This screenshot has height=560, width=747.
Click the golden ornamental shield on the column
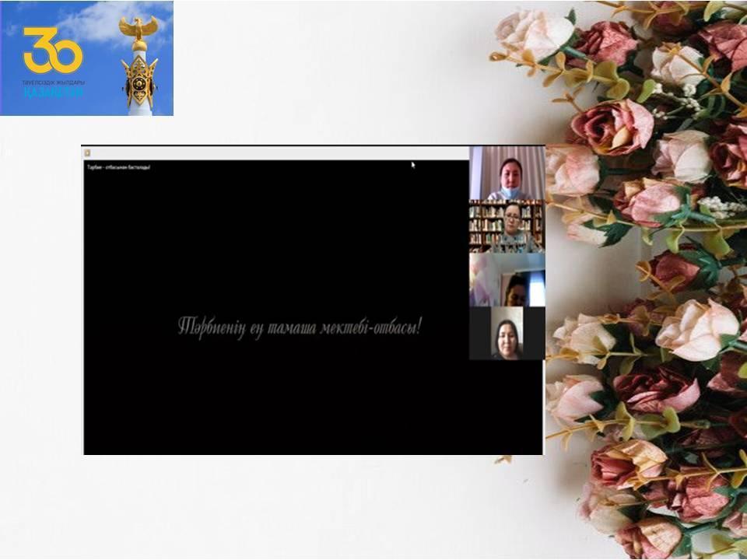(139, 82)
